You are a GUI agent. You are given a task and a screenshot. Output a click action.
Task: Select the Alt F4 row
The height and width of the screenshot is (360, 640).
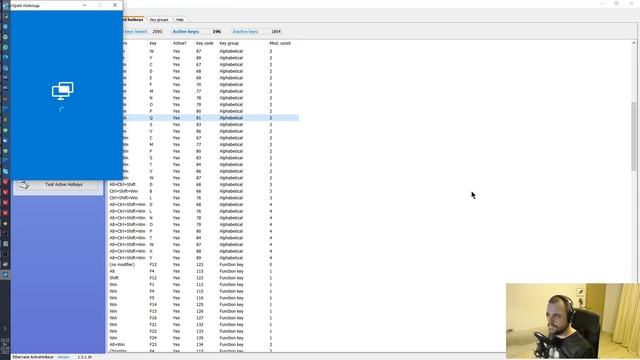[x=203, y=271]
